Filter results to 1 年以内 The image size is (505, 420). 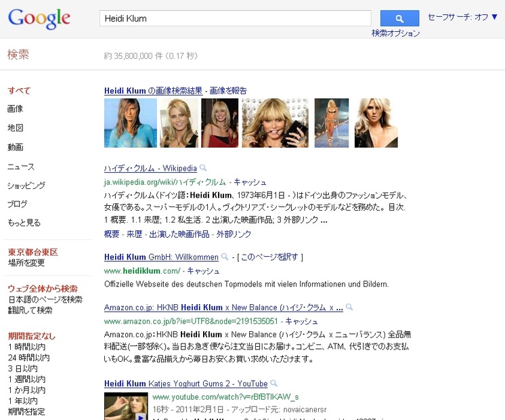coord(23,400)
